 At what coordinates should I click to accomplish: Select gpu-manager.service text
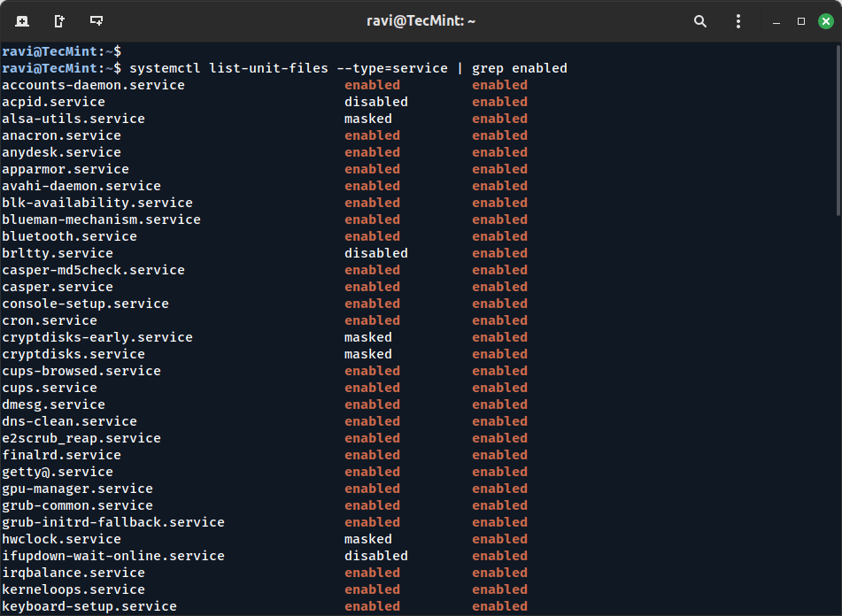(77, 489)
